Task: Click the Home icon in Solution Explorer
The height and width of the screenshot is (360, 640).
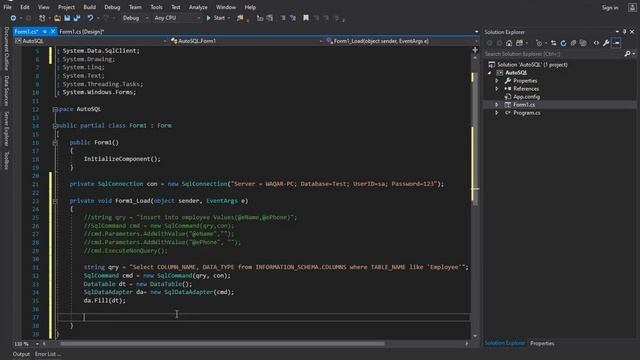Action: point(509,43)
